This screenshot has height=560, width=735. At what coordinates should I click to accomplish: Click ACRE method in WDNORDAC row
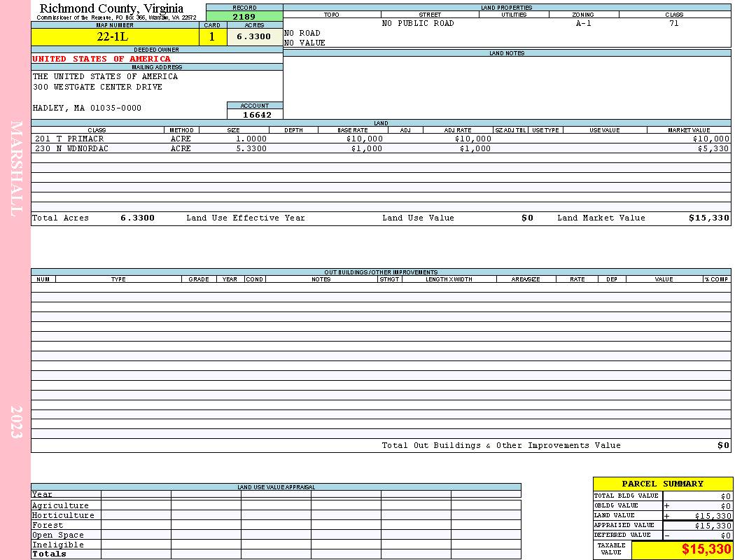coord(181,149)
